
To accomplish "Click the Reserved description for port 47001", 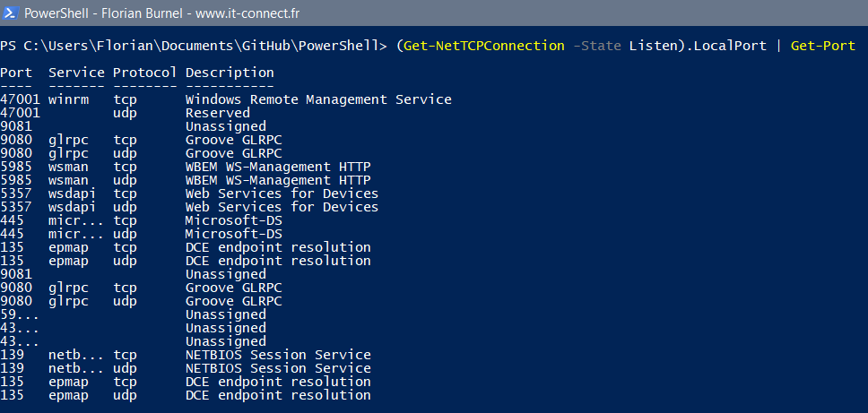I will pos(217,113).
